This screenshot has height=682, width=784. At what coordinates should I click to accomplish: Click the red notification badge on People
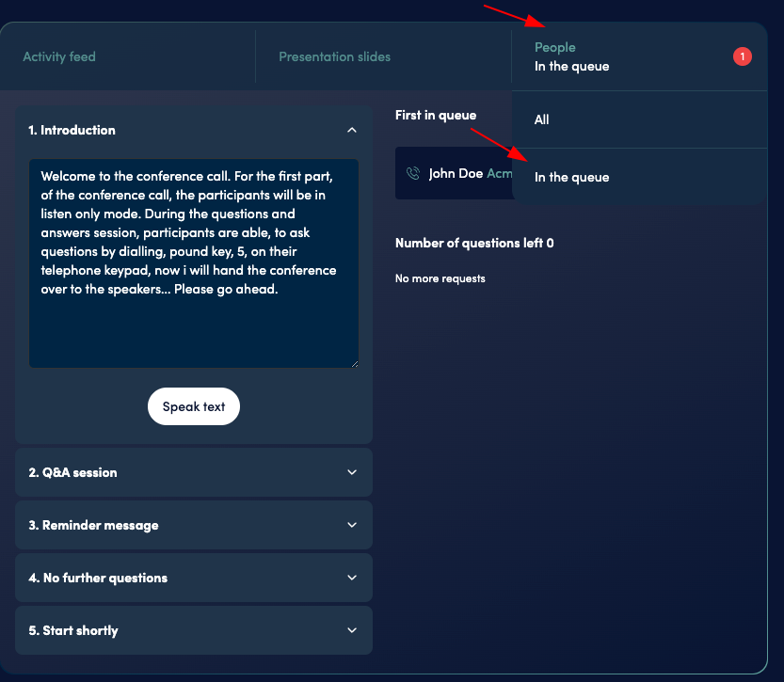742,57
